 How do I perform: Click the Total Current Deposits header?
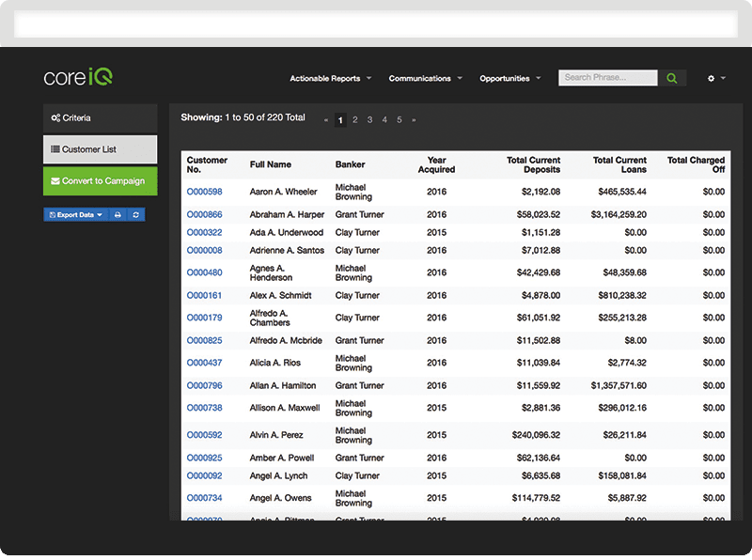coord(533,164)
